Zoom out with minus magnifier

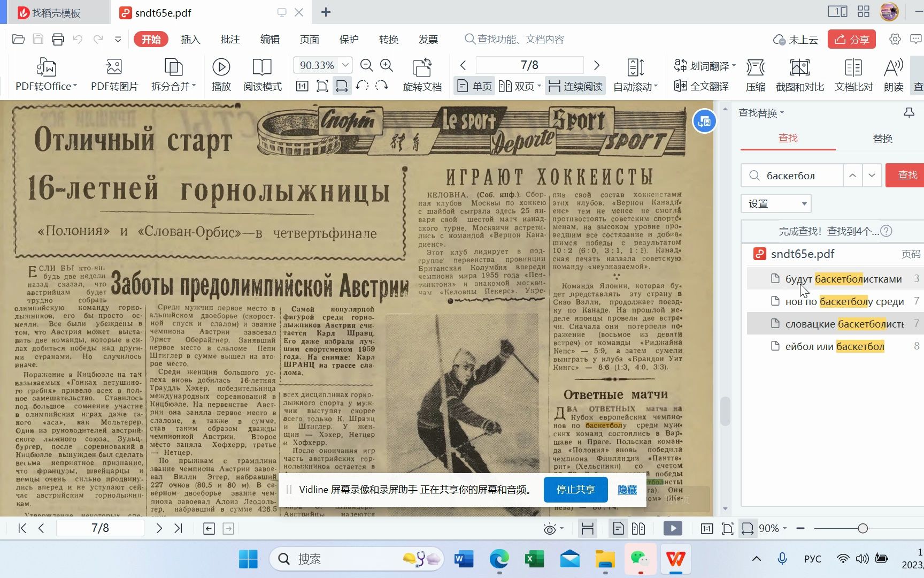click(x=367, y=65)
